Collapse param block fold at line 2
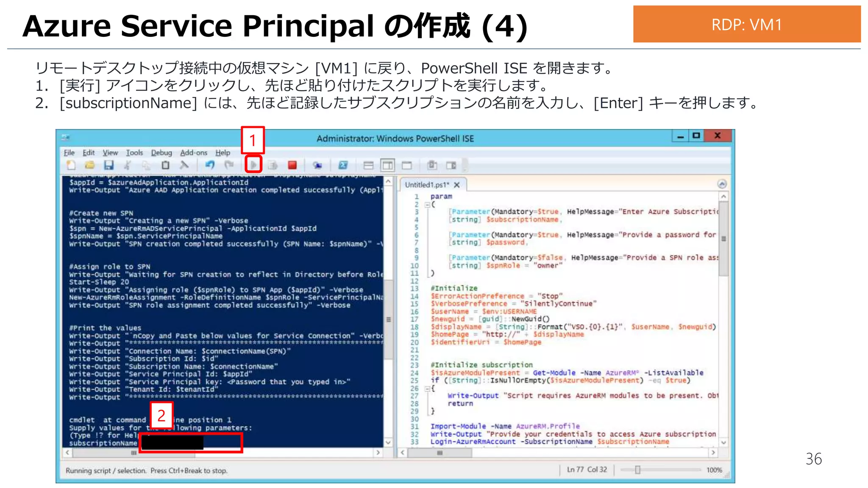 (x=427, y=205)
